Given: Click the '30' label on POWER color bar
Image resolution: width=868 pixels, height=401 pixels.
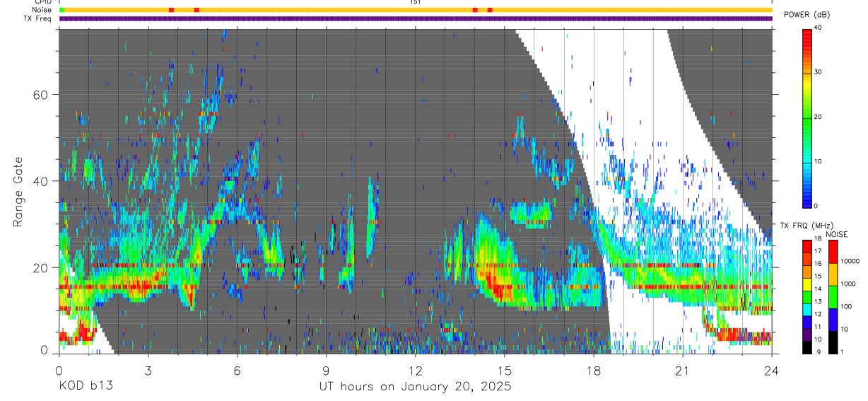Looking at the screenshot, I should (819, 72).
